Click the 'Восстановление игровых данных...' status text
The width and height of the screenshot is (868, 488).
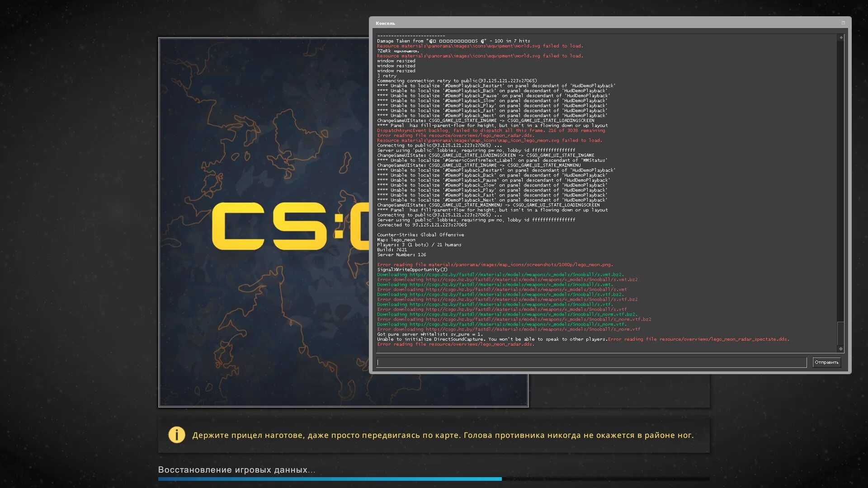237,470
